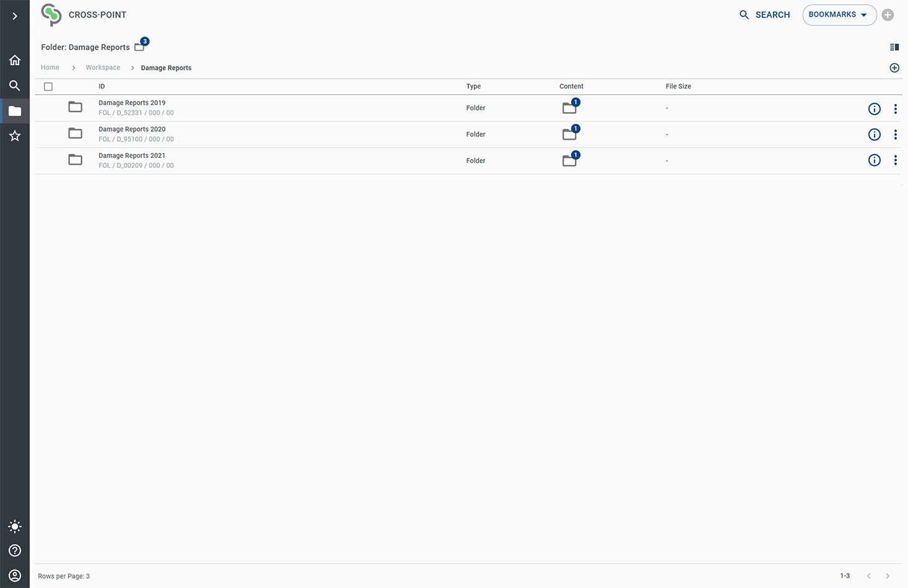Sort by the Type column header

(473, 87)
